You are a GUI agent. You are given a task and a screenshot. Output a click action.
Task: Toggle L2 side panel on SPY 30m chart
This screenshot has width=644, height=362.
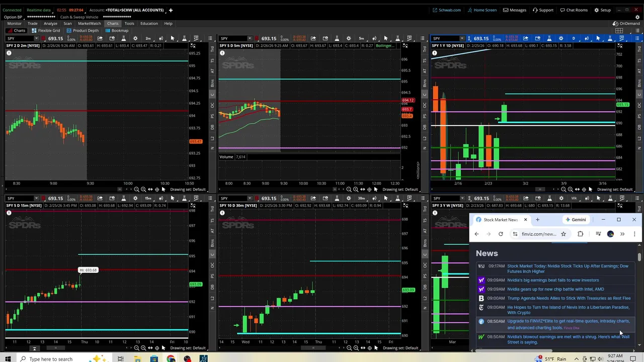[425, 298]
